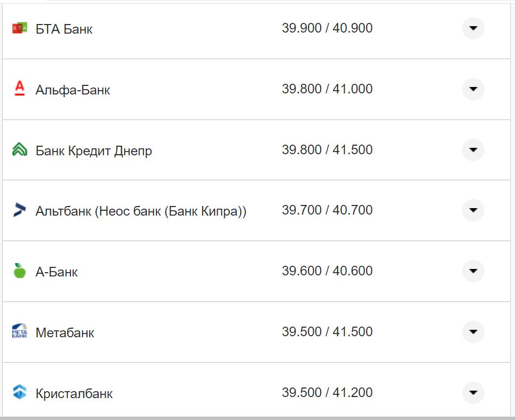This screenshot has width=515, height=420.
Task: Click А-Банк rate 39.600 / 40.600
Action: point(327,271)
